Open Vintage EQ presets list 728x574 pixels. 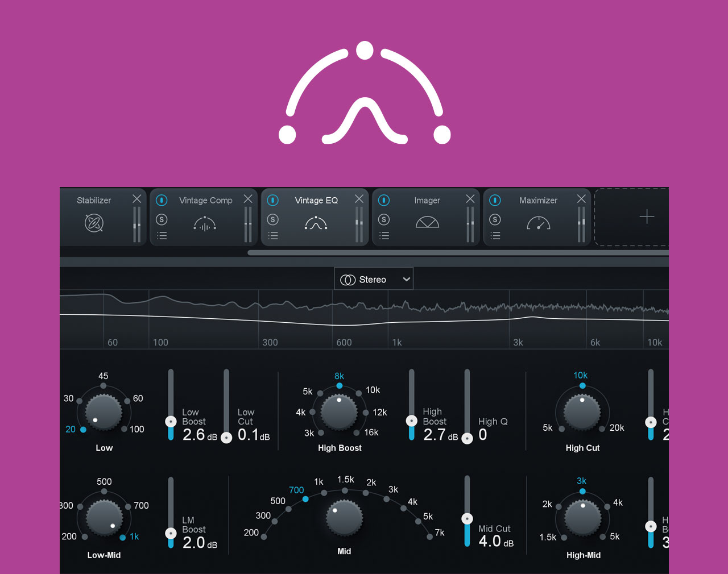(x=273, y=236)
